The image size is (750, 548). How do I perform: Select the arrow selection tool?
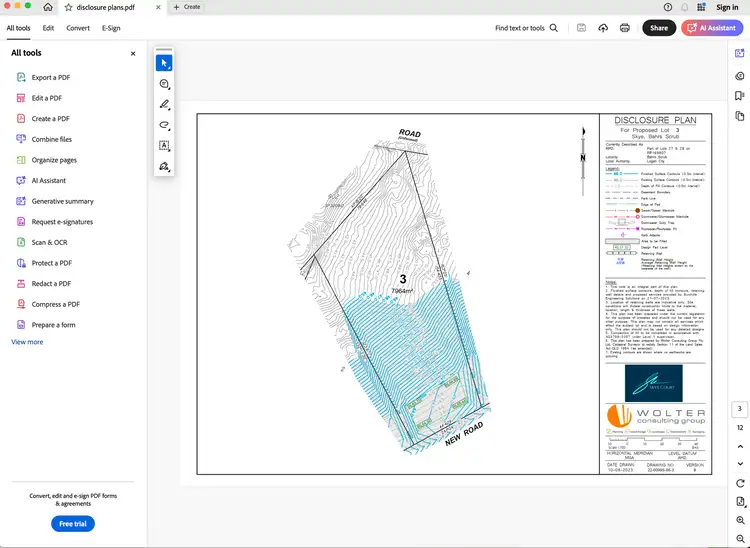point(164,63)
